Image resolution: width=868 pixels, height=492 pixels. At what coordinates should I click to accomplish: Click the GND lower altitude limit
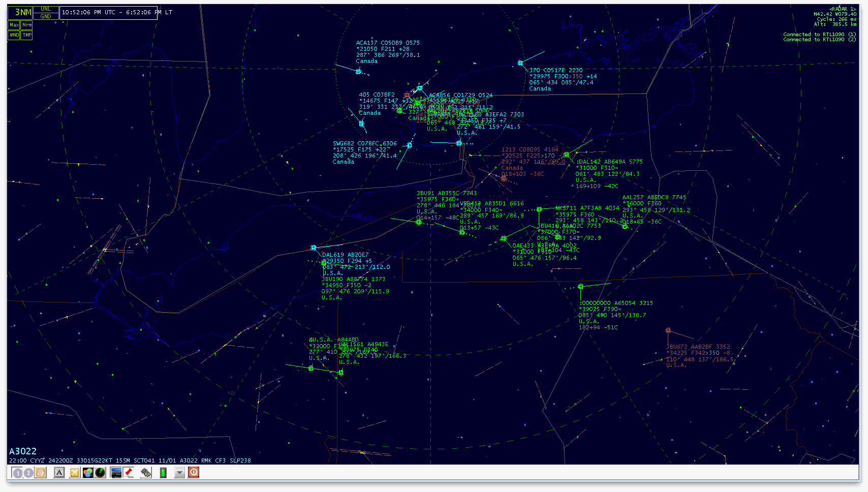(x=46, y=16)
